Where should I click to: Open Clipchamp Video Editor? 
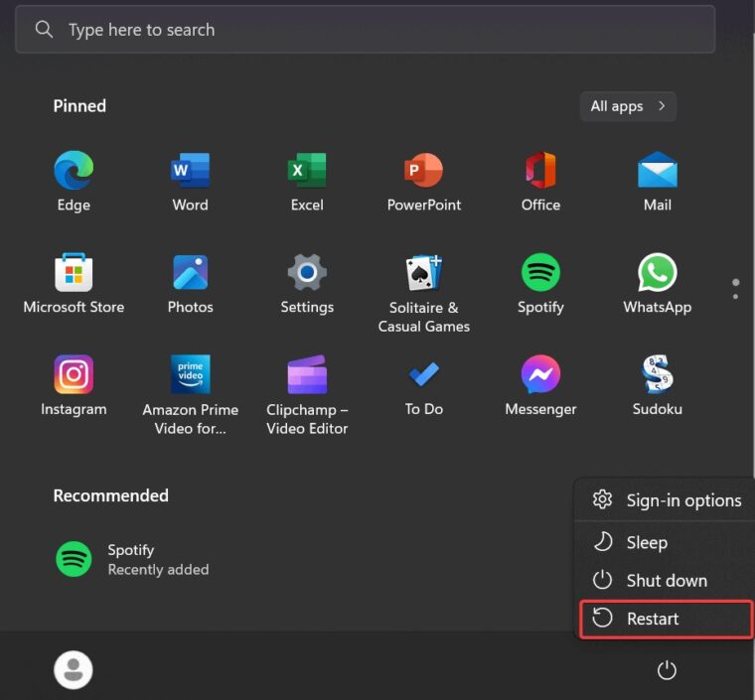coord(307,374)
